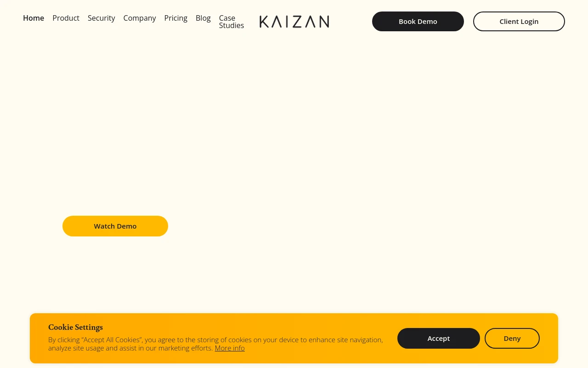The width and height of the screenshot is (588, 368).
Task: Browse the Case Studies
Action: tap(232, 22)
